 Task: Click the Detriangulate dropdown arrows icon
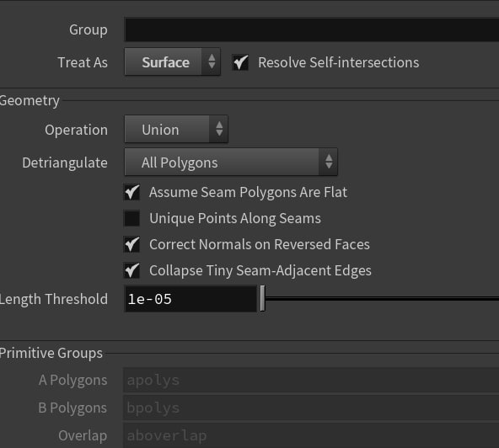tap(329, 162)
